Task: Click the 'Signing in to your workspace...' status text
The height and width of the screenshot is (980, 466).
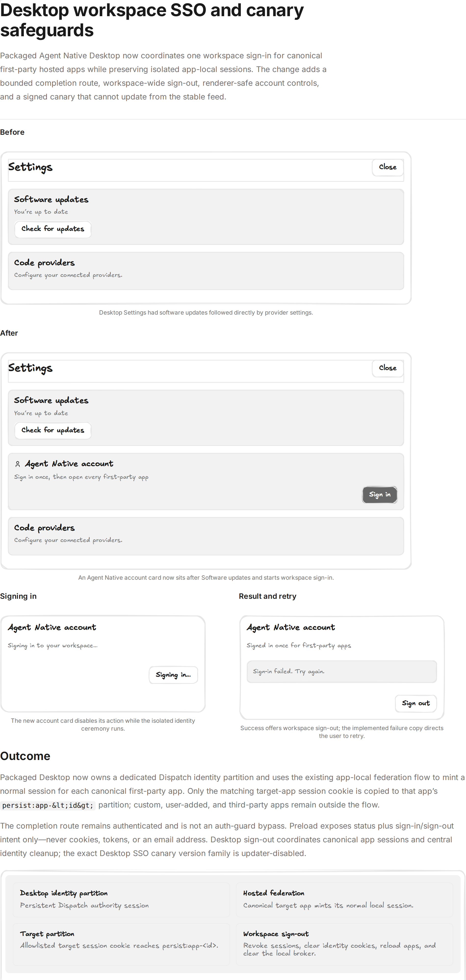Action: [52, 646]
